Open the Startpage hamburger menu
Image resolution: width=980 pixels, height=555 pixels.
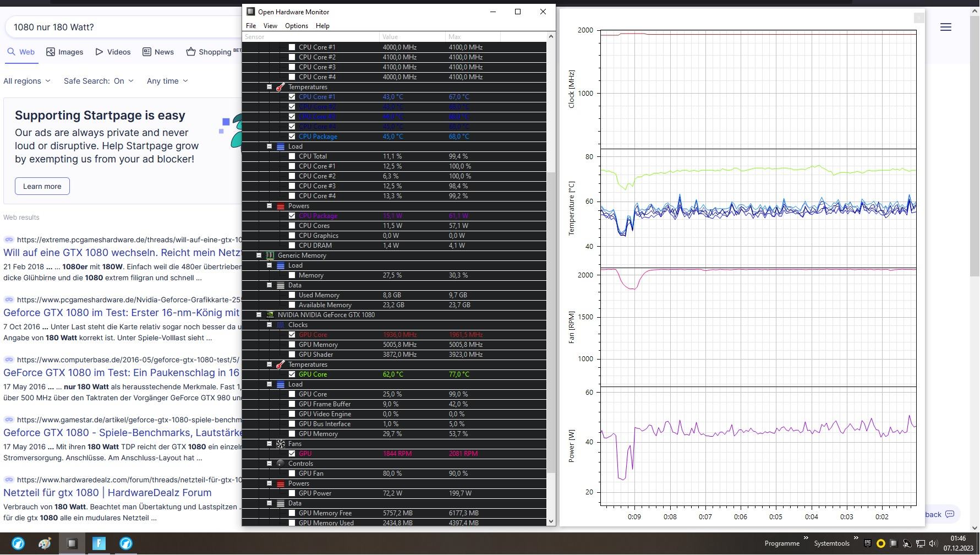[946, 27]
